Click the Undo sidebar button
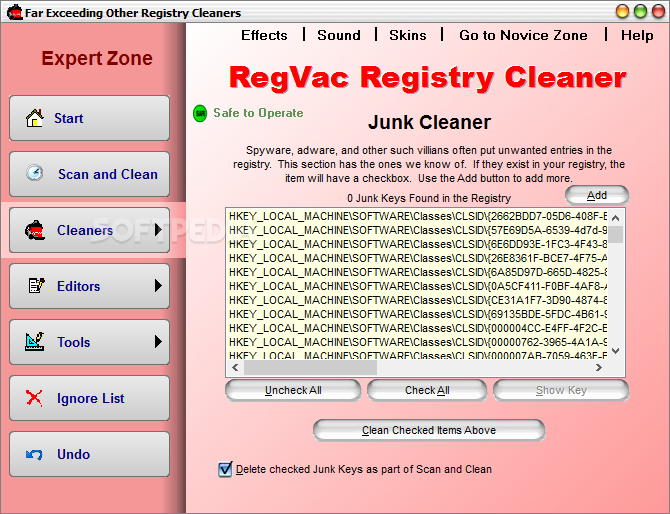Screen dimensions: 670x514 [89, 454]
